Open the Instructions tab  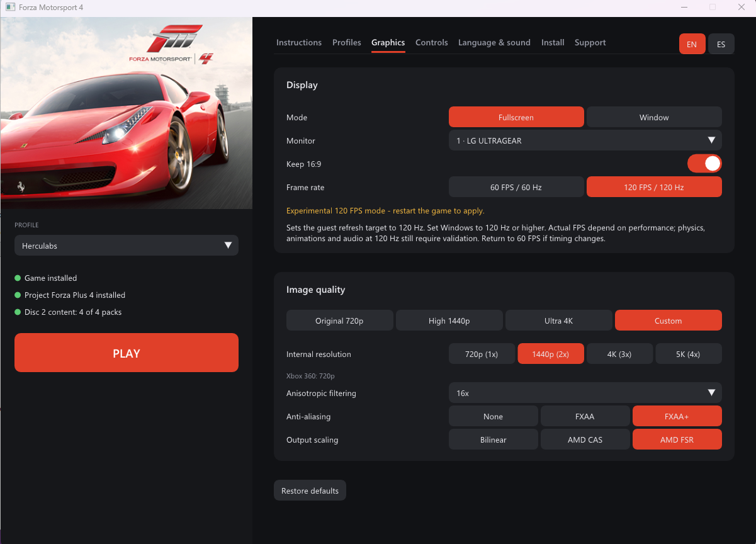click(299, 43)
